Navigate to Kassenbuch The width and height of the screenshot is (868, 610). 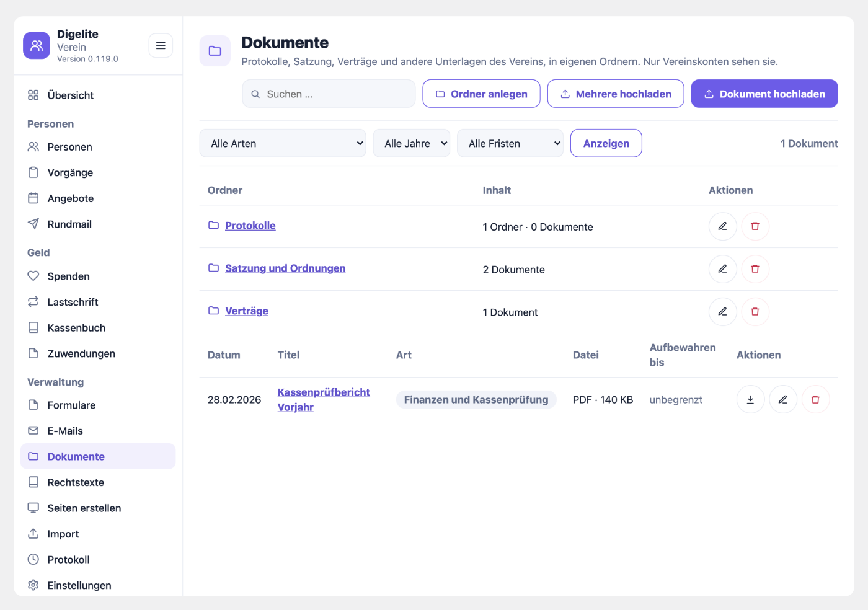(x=98, y=328)
